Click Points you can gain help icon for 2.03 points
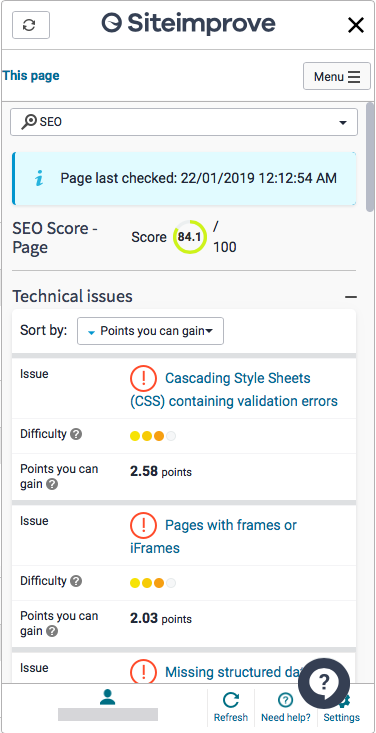Viewport: 376px width, 733px height. pos(53,631)
